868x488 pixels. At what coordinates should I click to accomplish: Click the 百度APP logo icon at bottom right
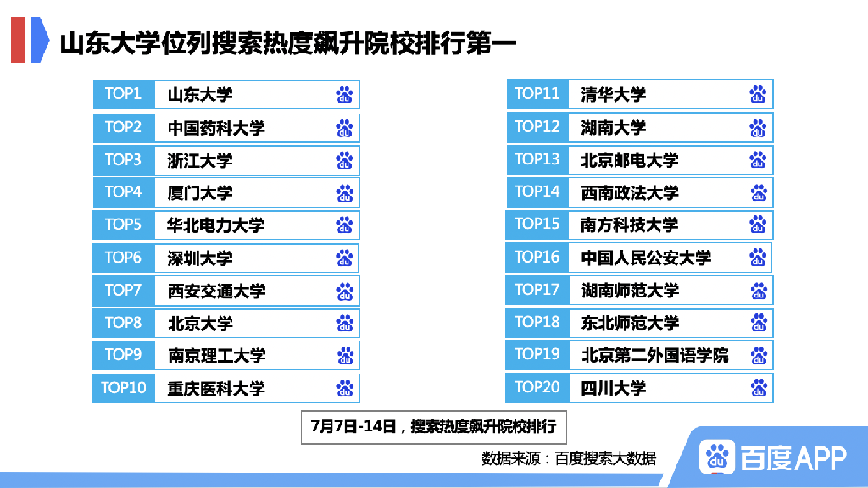[x=716, y=457]
